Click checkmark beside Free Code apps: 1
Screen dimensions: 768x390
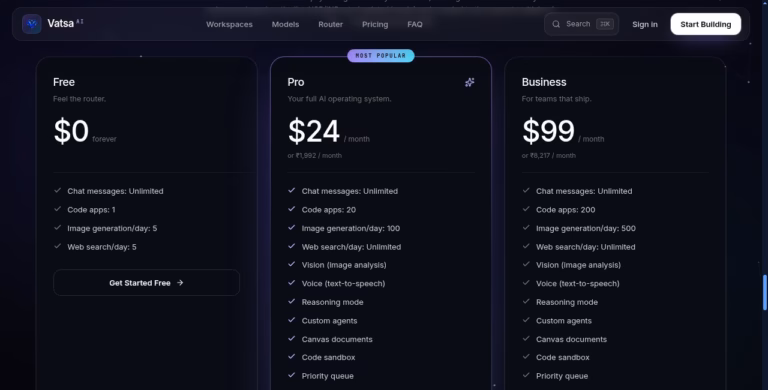click(x=57, y=209)
